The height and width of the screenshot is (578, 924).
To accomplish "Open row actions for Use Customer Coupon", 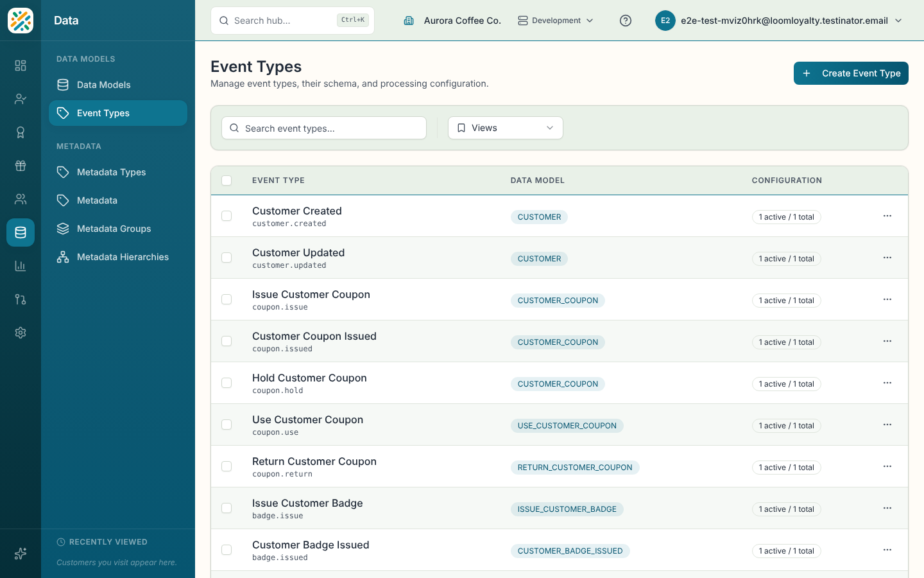I will [887, 425].
